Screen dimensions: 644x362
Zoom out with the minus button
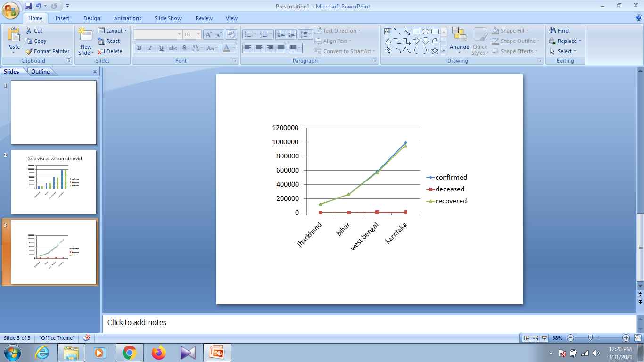coord(570,338)
